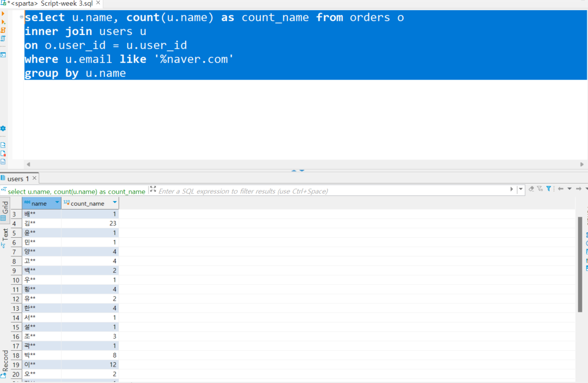588x383 pixels.
Task: Click the editor horizontal scroll right arrow
Action: (582, 164)
